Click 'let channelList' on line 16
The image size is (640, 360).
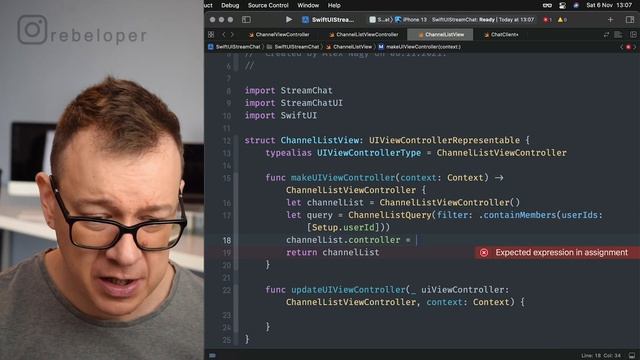click(x=324, y=203)
